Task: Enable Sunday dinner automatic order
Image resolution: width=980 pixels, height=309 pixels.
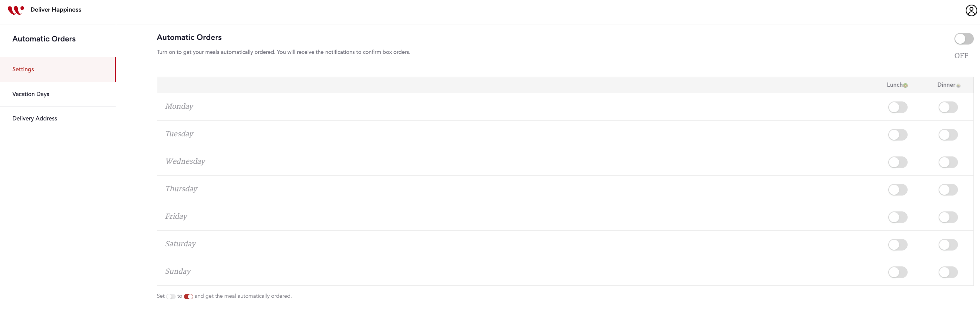Action: click(948, 272)
